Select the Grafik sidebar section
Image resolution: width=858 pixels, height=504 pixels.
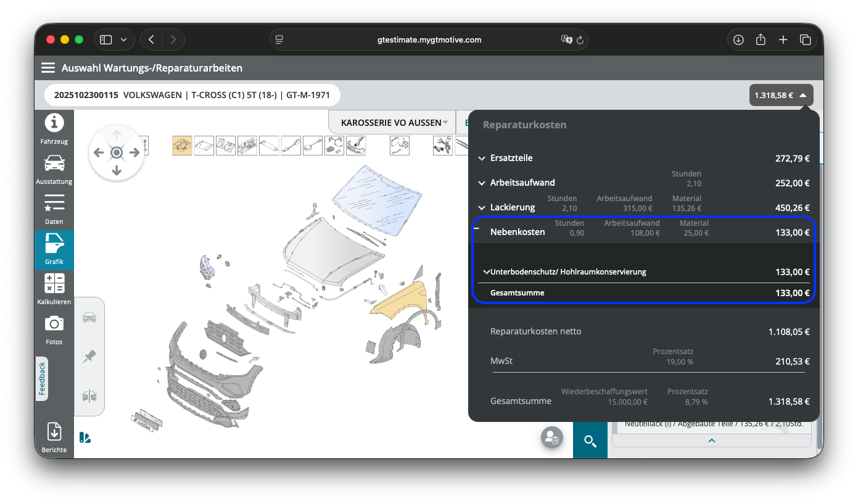[x=54, y=250]
